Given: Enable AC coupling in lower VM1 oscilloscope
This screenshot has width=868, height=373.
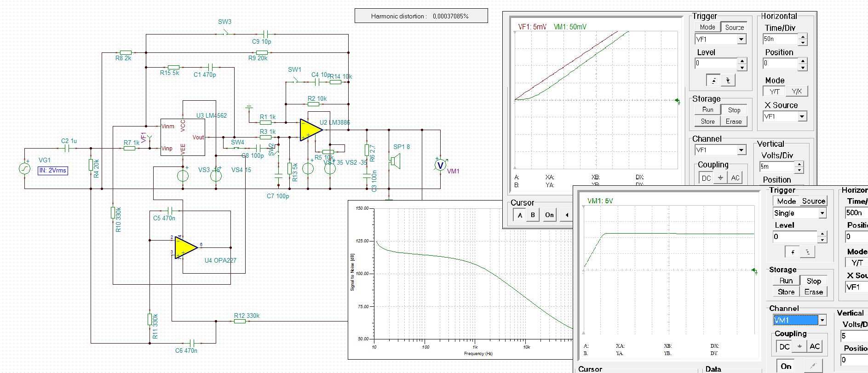Looking at the screenshot, I should (815, 347).
